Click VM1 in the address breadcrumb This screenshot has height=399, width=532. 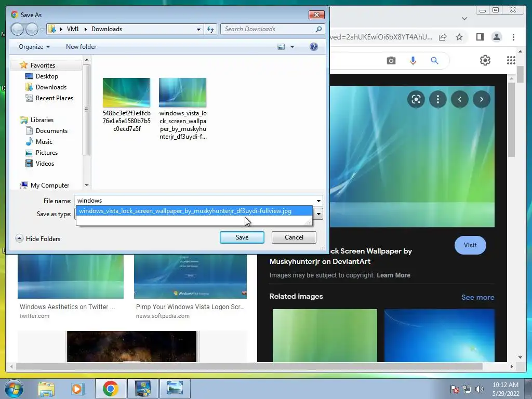tap(73, 29)
